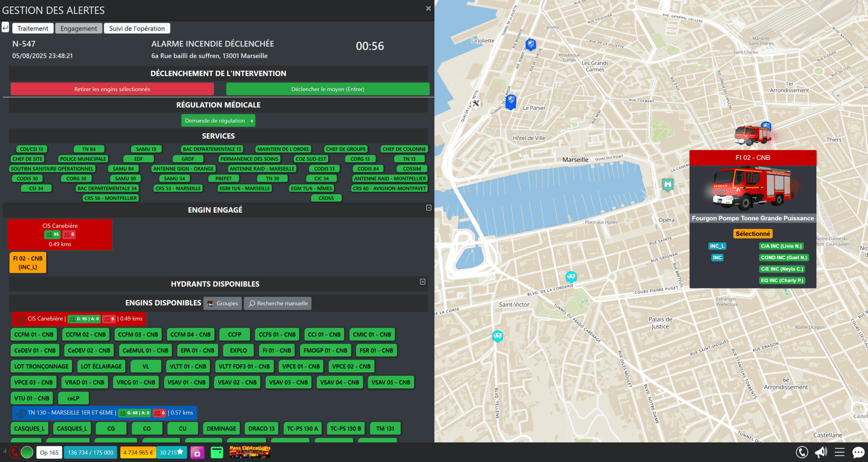Expand the Hydrants Disponibles section
The image size is (868, 462).
[x=423, y=282]
